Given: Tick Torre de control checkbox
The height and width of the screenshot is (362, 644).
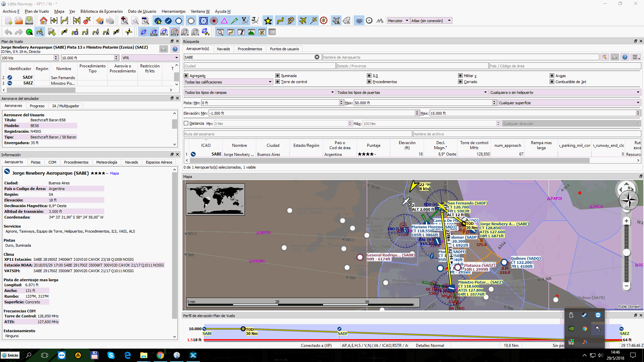Looking at the screenshot, I should 277,82.
